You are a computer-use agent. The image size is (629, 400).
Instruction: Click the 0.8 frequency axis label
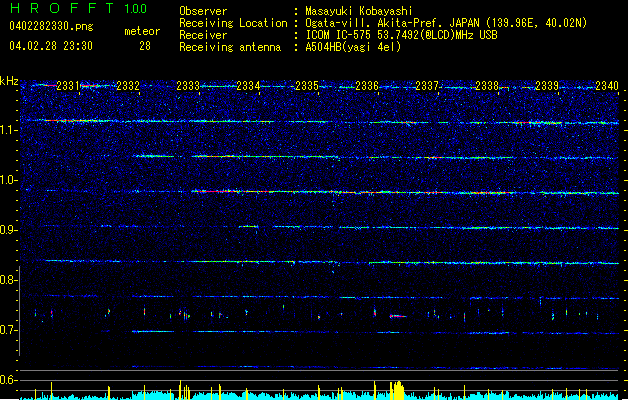[8, 280]
